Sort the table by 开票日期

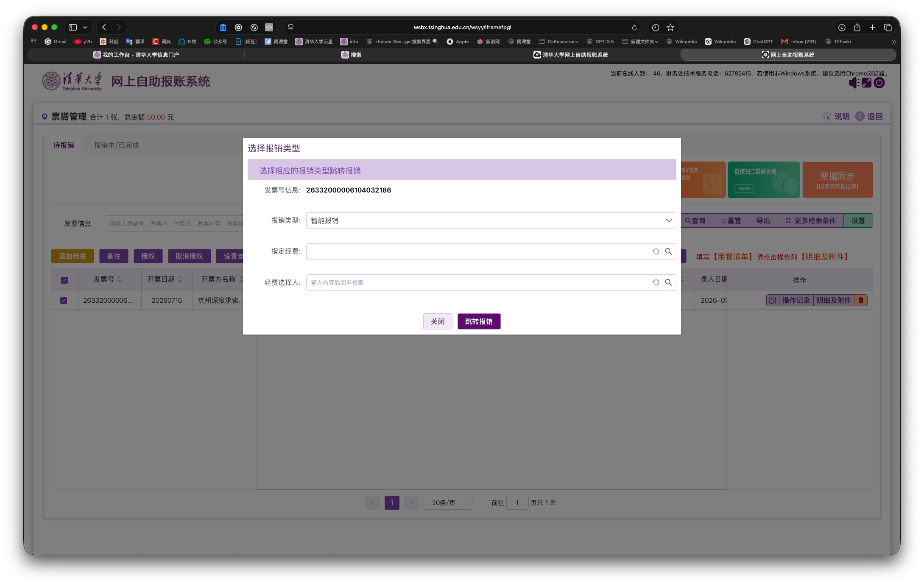pyautogui.click(x=180, y=279)
